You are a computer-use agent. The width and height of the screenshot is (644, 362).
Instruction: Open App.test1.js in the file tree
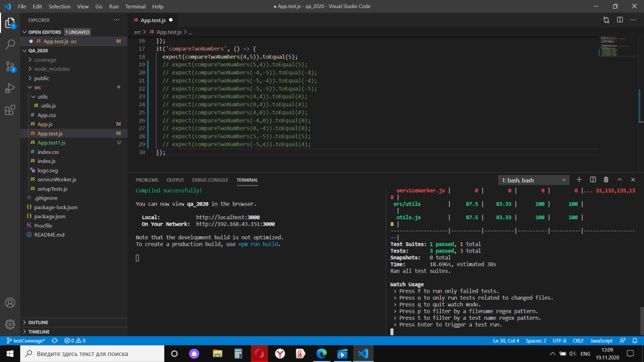[x=73, y=142]
